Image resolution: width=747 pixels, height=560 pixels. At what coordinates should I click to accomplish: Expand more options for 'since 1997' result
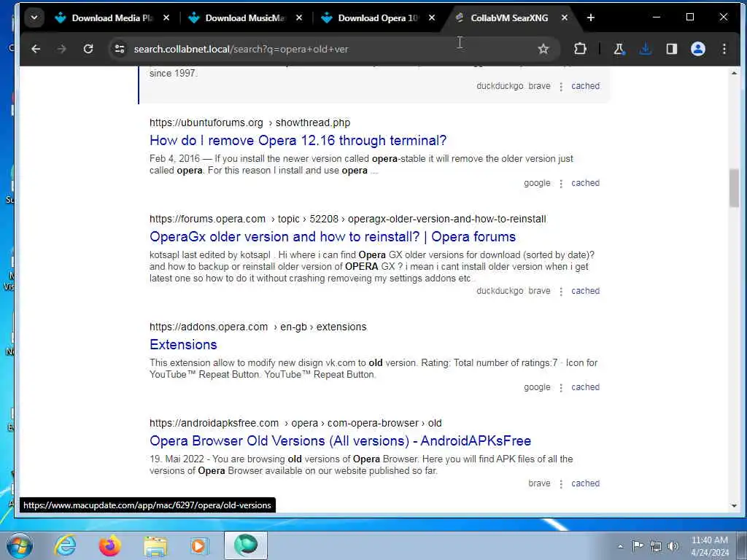[561, 87]
